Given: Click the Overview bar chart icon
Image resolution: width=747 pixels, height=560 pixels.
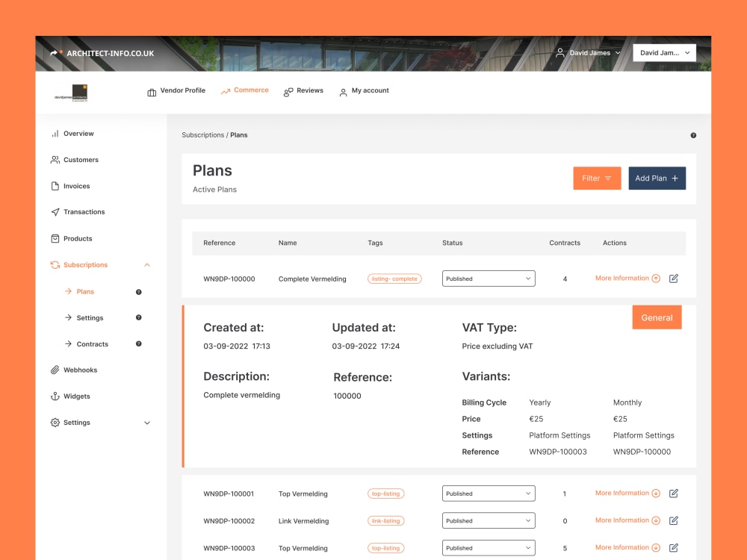Looking at the screenshot, I should tap(55, 134).
